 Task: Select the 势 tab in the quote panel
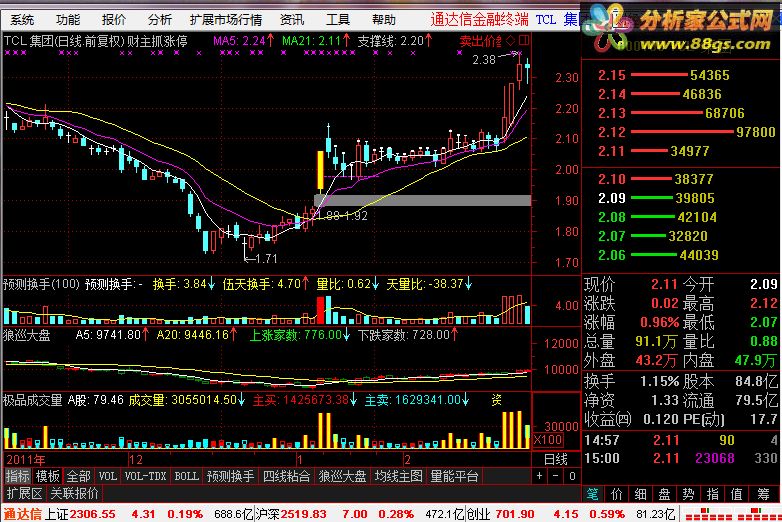click(x=688, y=494)
